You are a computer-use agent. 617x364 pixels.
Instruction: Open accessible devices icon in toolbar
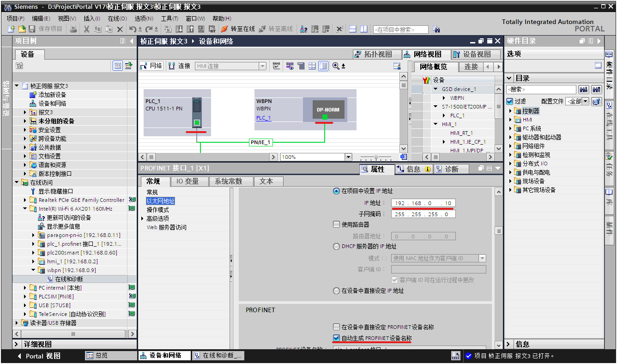pos(303,29)
